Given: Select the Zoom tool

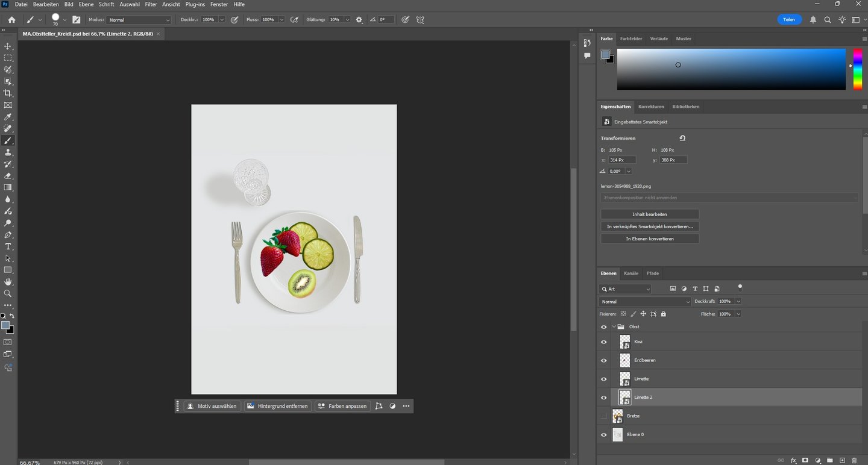Looking at the screenshot, I should coord(8,293).
